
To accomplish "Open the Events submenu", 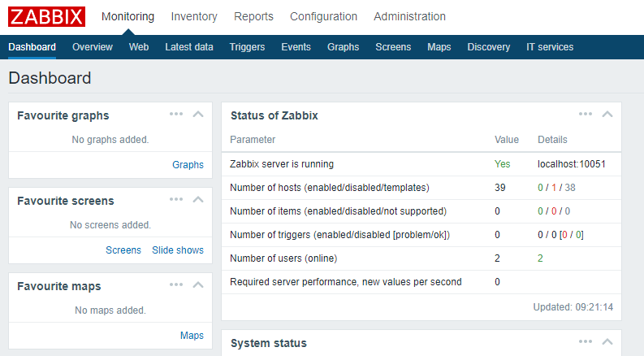I will point(296,47).
